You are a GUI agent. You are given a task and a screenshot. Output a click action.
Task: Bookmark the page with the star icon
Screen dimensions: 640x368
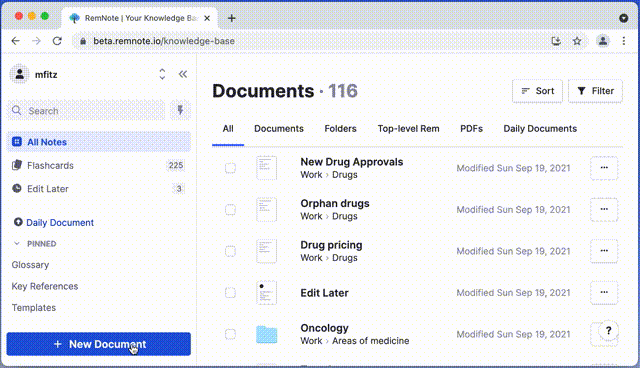coord(577,41)
